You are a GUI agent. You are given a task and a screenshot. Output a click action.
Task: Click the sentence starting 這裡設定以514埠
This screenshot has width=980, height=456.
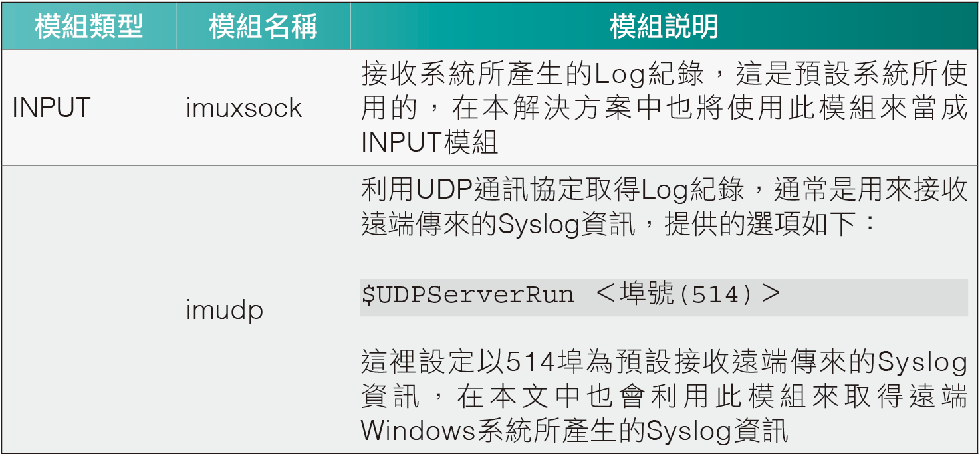coord(664,396)
